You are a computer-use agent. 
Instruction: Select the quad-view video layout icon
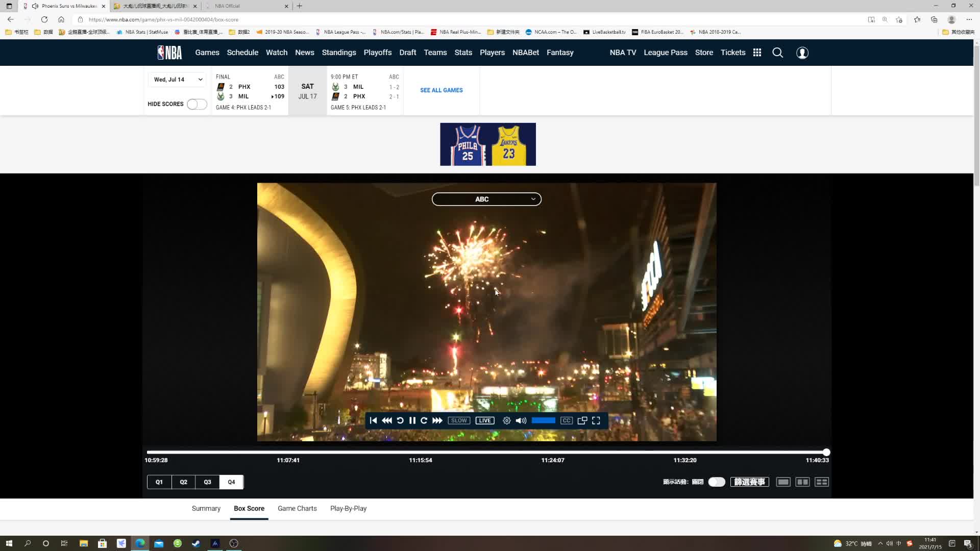tap(821, 482)
